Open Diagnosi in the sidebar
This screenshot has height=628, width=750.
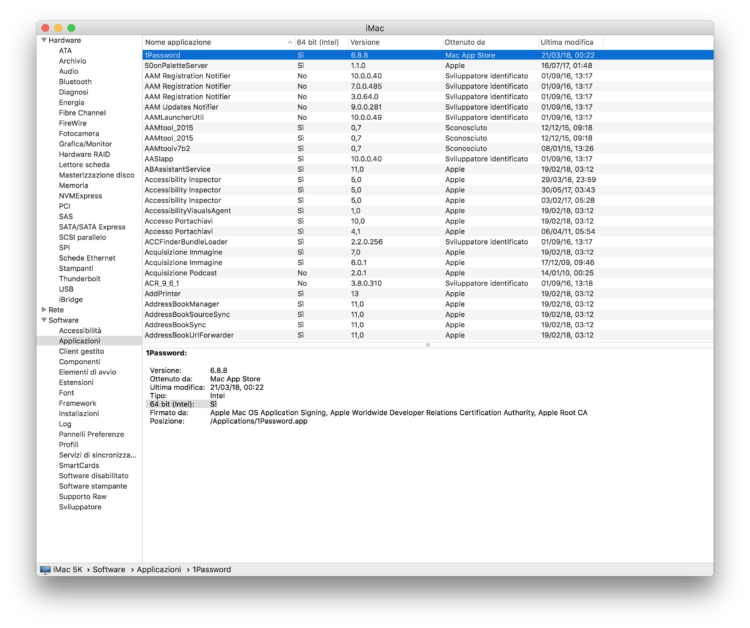tap(74, 92)
